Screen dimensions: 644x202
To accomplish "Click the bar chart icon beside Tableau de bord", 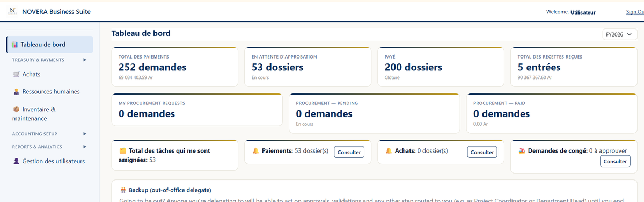I will (15, 45).
